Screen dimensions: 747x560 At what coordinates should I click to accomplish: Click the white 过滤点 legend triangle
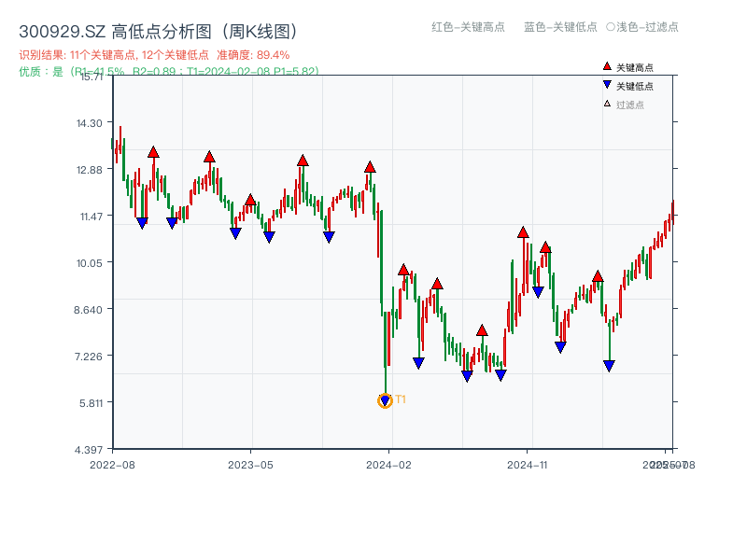607,104
